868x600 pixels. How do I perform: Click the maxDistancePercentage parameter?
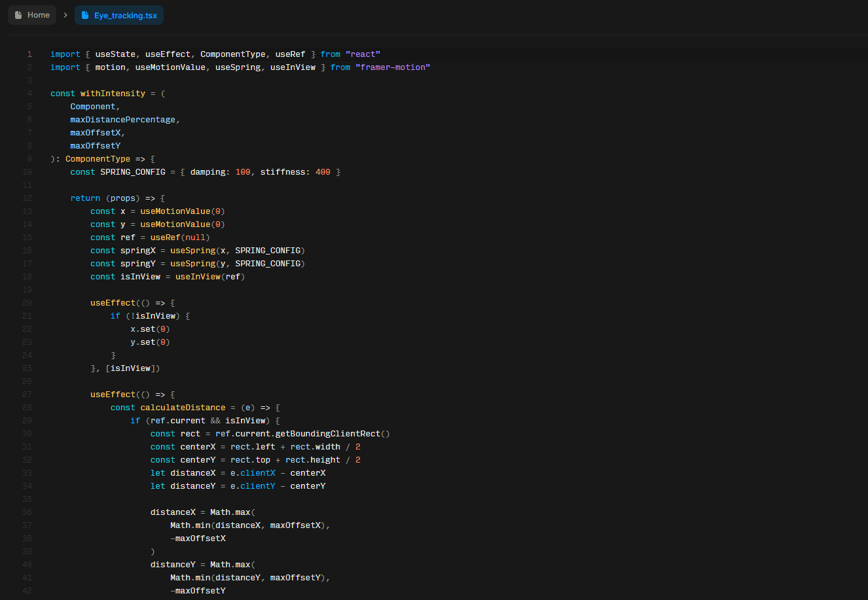[x=123, y=120]
